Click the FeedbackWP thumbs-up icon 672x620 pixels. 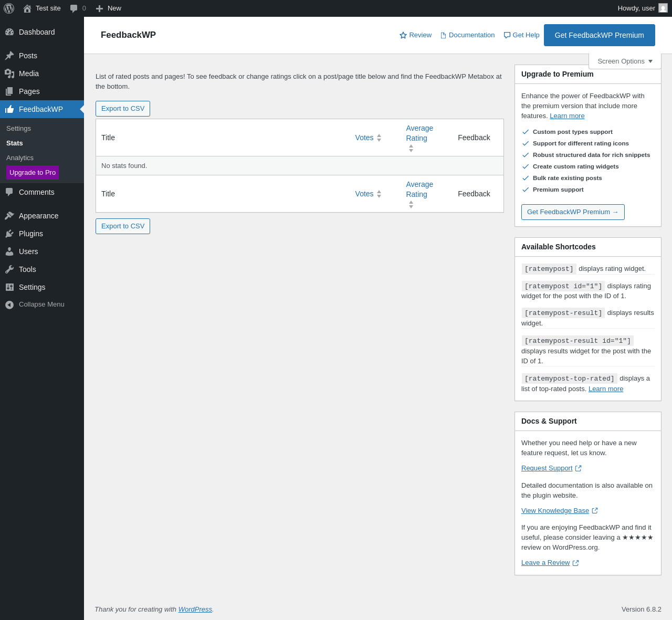click(x=9, y=109)
